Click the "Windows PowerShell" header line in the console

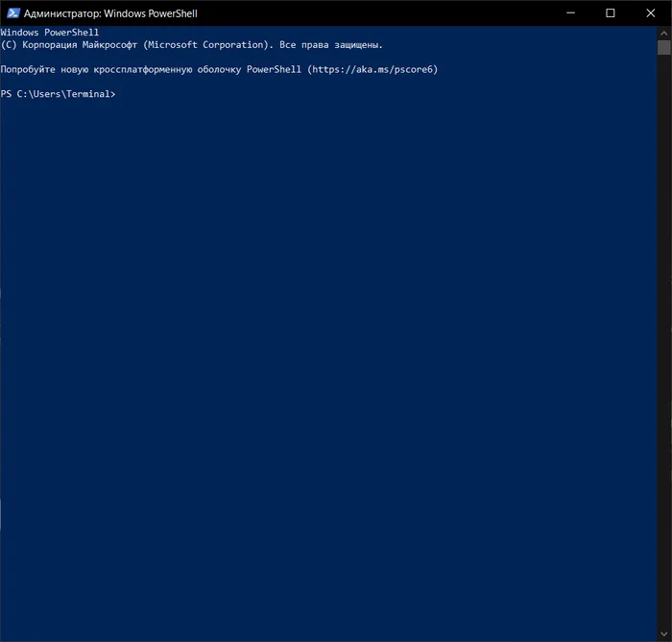click(50, 33)
